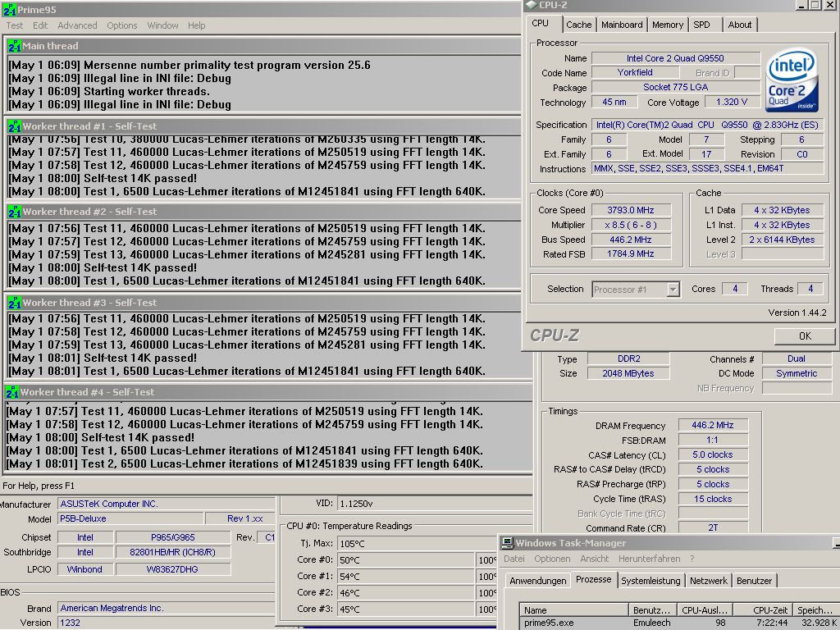Click the Intel Core 2 Quad logo
The width and height of the screenshot is (840, 630).
click(792, 80)
